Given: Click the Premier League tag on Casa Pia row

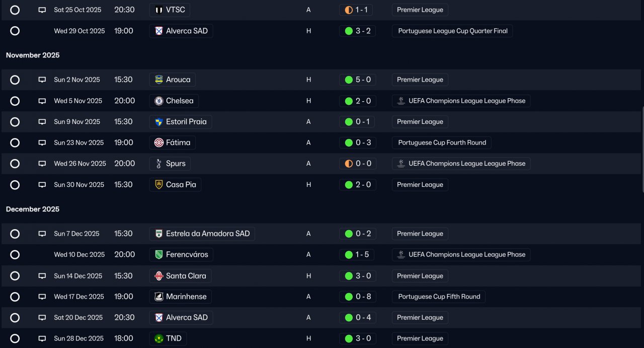Looking at the screenshot, I should (420, 185).
